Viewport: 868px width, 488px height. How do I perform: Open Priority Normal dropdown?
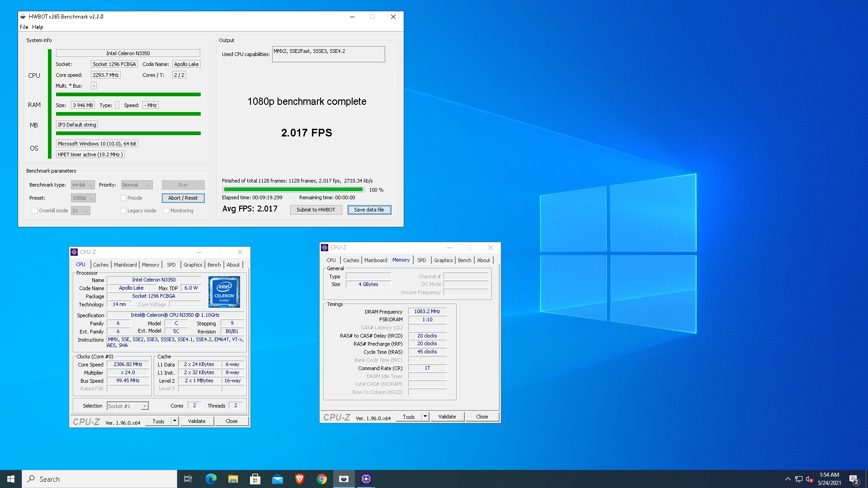[x=137, y=185]
